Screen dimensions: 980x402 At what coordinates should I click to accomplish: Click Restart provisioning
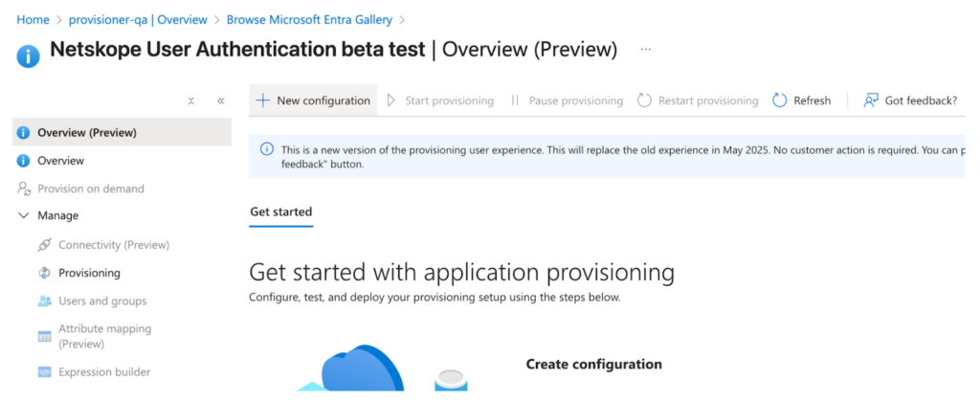point(698,100)
